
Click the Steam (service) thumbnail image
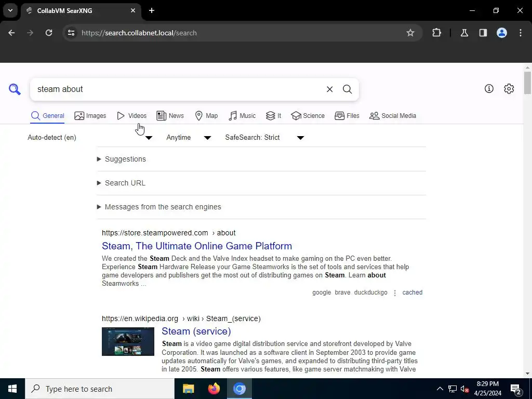point(128,341)
